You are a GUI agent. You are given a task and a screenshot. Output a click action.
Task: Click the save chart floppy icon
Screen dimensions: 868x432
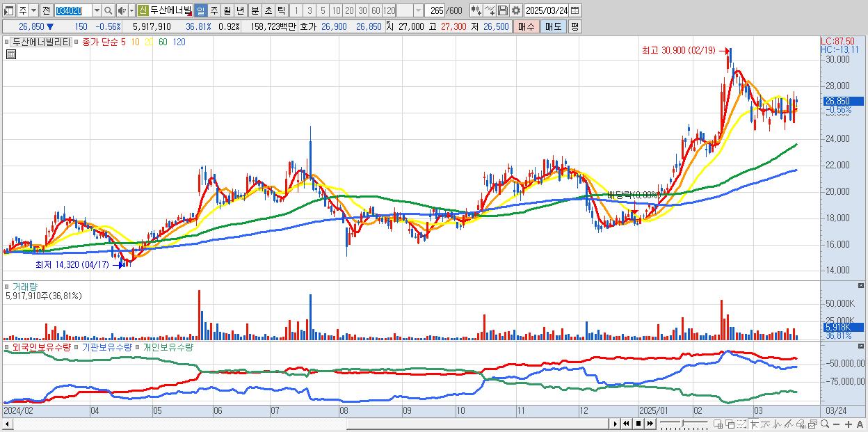click(503, 10)
